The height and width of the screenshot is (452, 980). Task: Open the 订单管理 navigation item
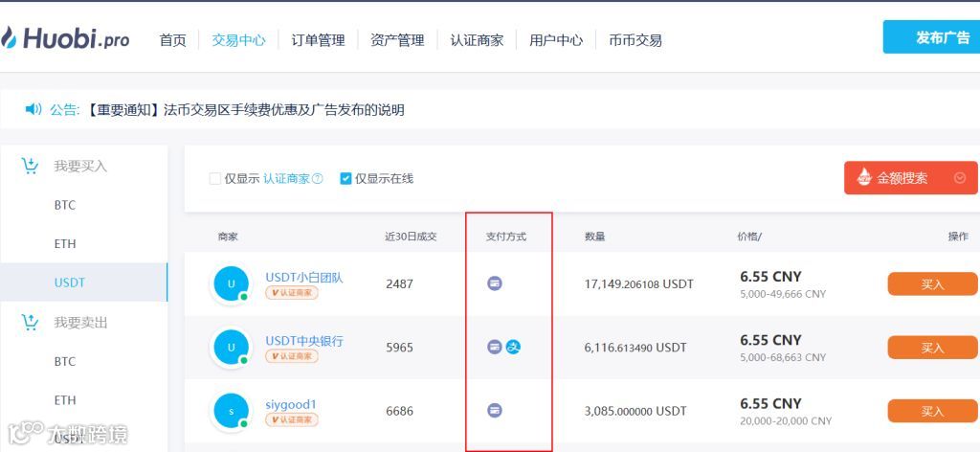[x=318, y=40]
